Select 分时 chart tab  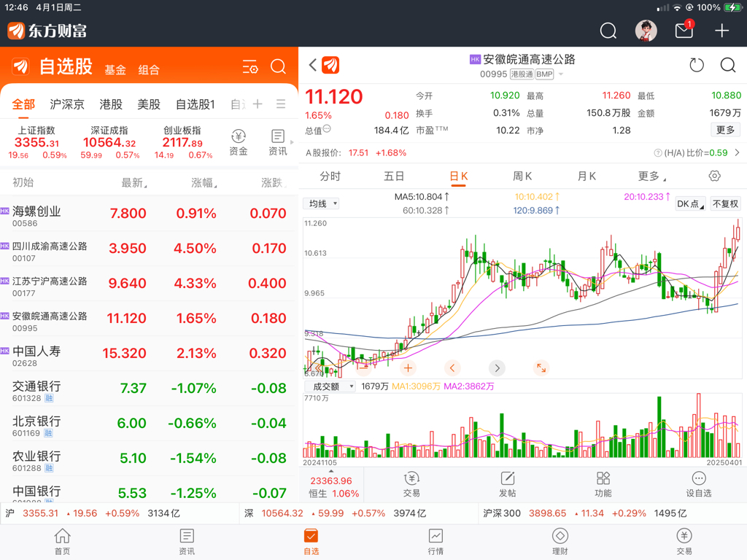(330, 176)
